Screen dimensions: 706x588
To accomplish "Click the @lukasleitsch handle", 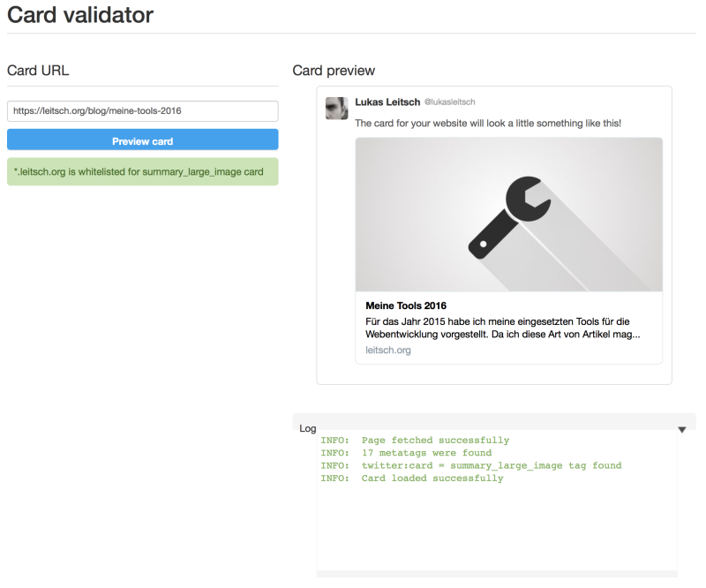I will coord(450,102).
